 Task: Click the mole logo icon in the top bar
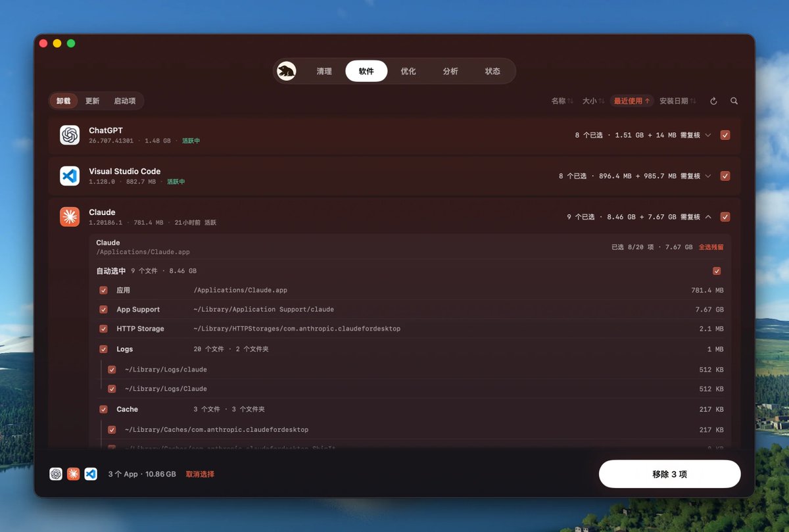286,71
